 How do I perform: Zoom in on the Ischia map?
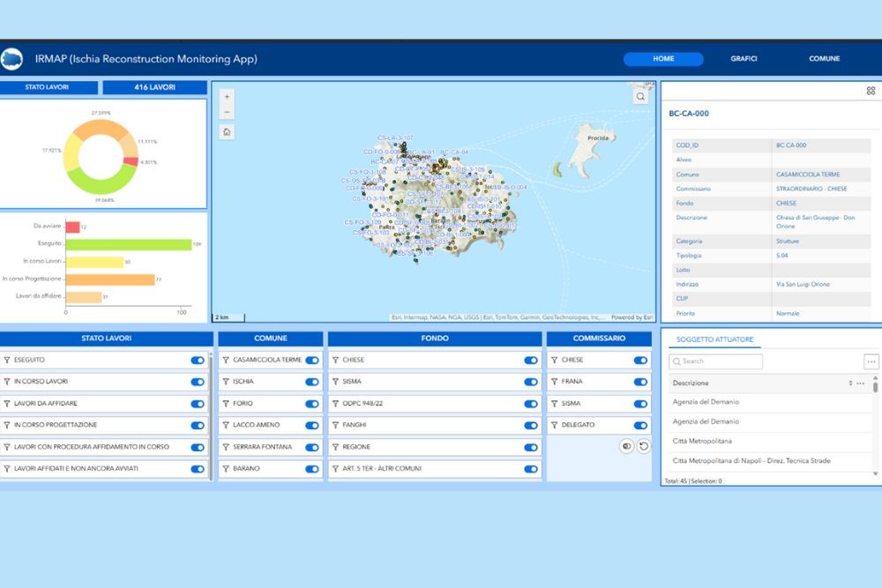(x=227, y=96)
